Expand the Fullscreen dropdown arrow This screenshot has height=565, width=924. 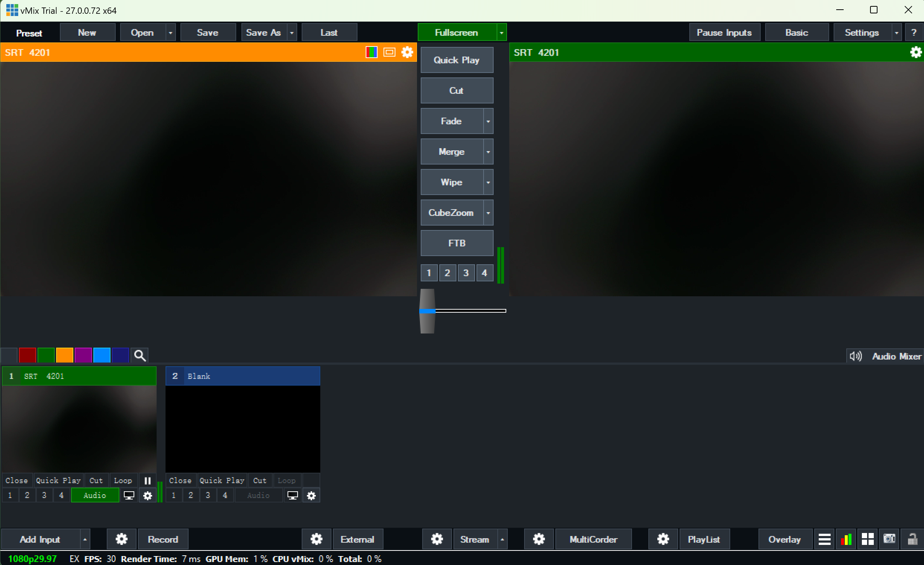click(x=501, y=33)
